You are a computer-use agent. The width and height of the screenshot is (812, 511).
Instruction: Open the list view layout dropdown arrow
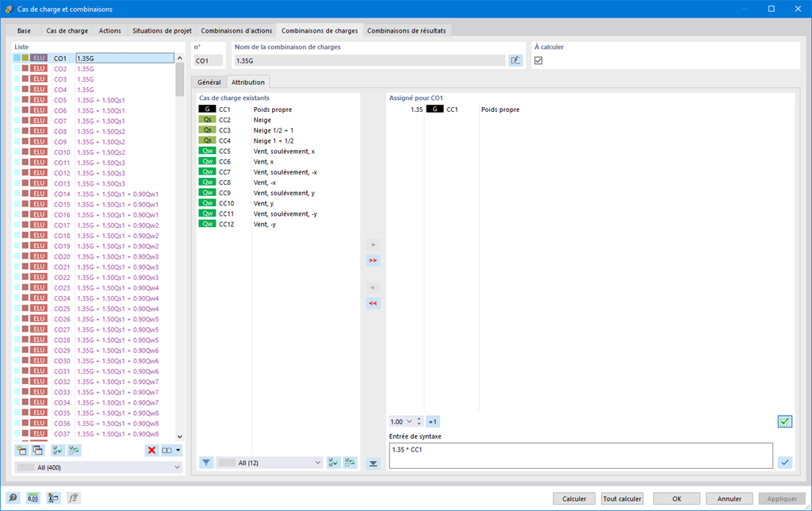pos(178,451)
